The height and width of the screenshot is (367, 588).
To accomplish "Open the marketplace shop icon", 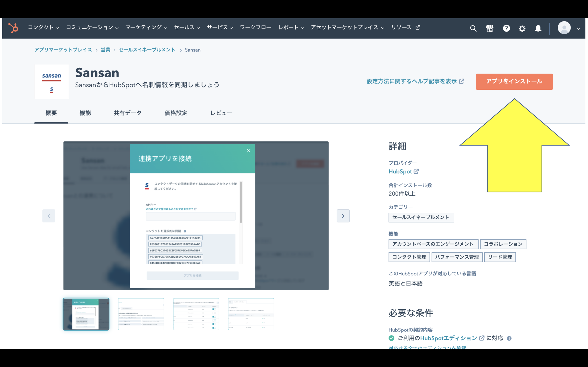I will pyautogui.click(x=490, y=28).
